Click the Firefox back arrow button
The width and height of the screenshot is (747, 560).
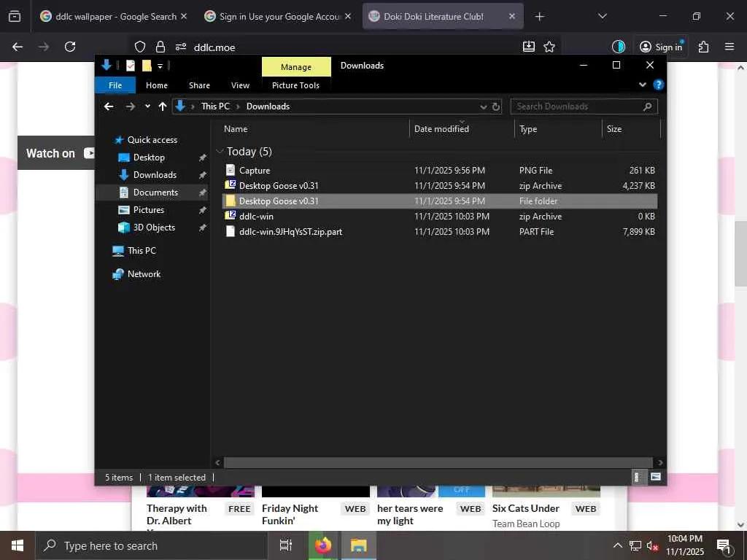click(x=18, y=47)
